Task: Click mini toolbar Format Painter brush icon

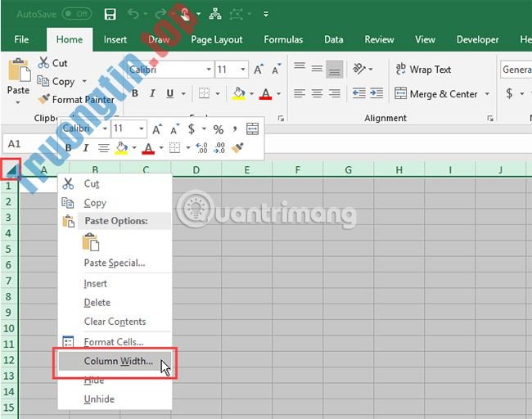Action: point(237,148)
